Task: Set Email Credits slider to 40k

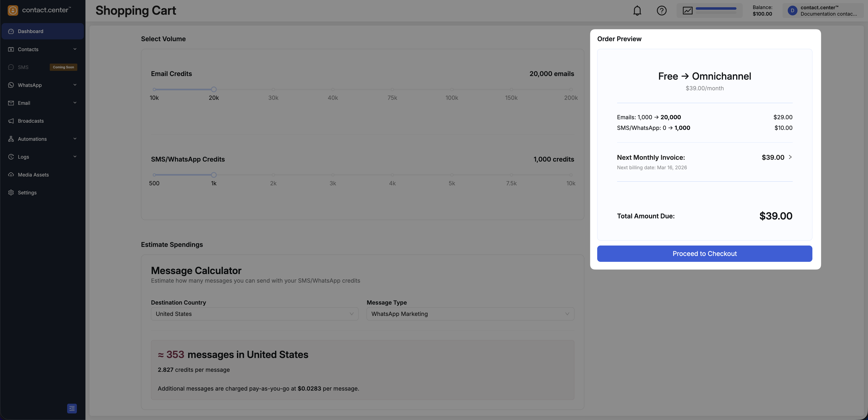Action: pos(333,89)
